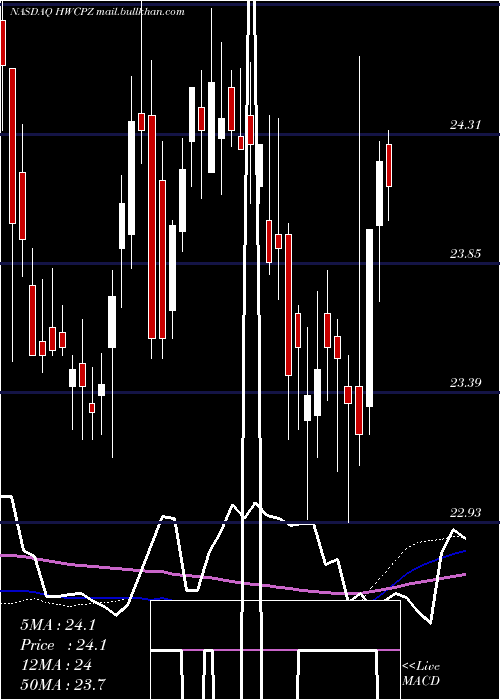Click the 23.85 price level label
Image resolution: width=500 pixels, height=700 pixels.
465,254
